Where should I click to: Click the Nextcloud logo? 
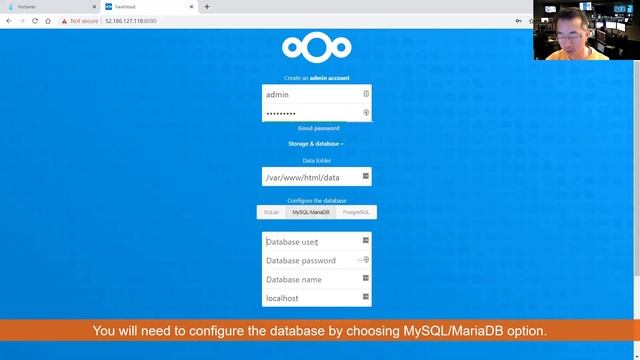click(x=317, y=47)
